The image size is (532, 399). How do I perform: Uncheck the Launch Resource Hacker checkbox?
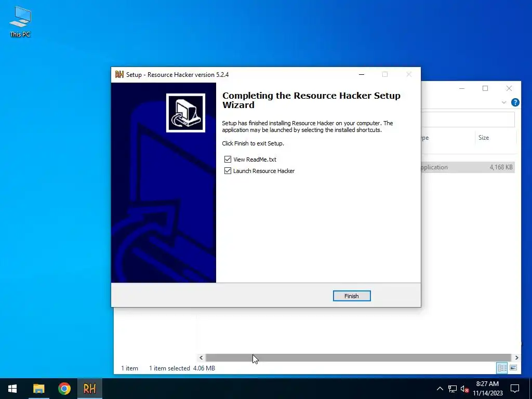pyautogui.click(x=228, y=170)
